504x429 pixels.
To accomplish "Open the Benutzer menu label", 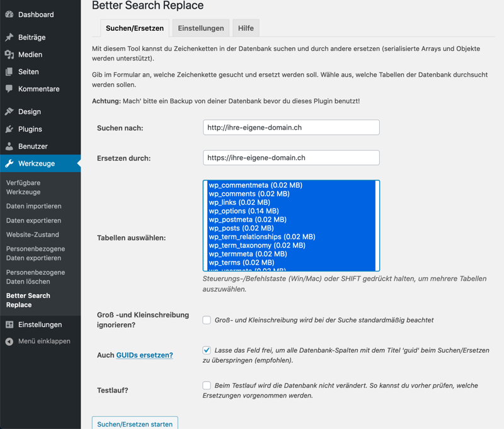I will tap(33, 146).
